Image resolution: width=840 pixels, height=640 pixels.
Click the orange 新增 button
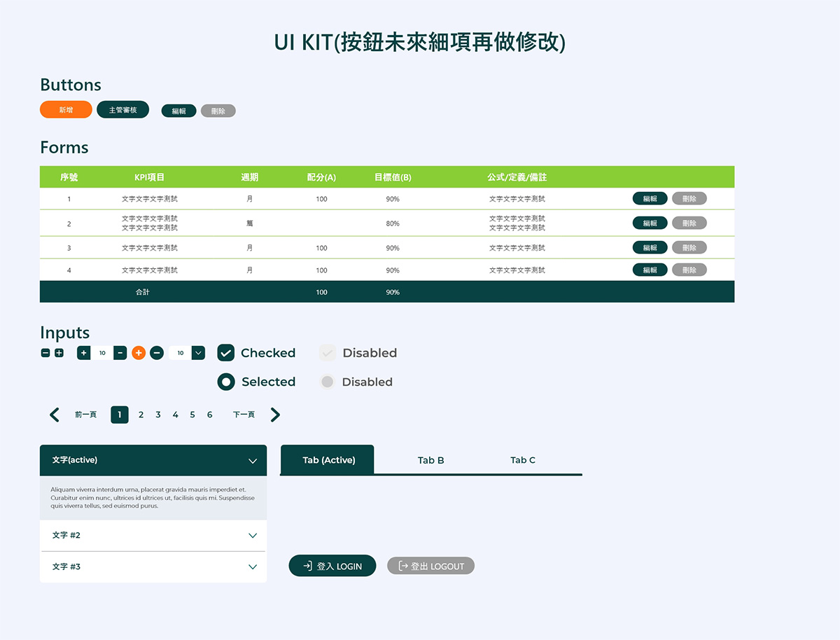[66, 110]
